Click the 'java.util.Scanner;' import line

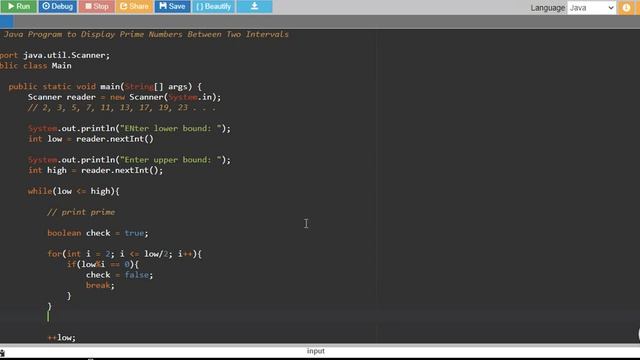55,55
